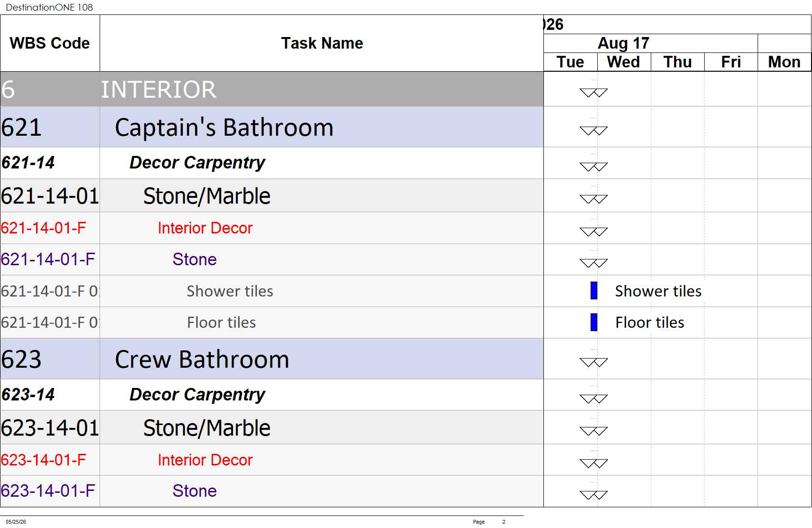Screen dimensions: 812x528
Task: Click the 623-14-01 WBS code cell
Action: [50, 427]
